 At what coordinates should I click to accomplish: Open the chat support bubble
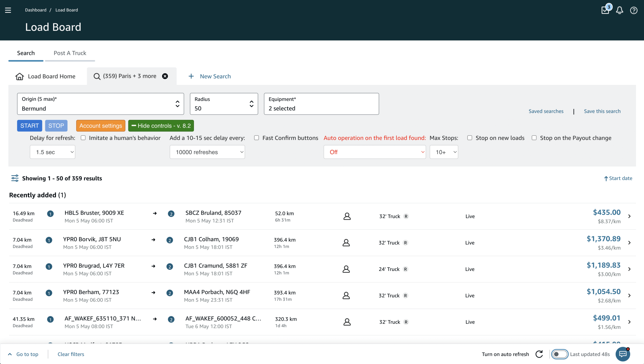tap(623, 354)
